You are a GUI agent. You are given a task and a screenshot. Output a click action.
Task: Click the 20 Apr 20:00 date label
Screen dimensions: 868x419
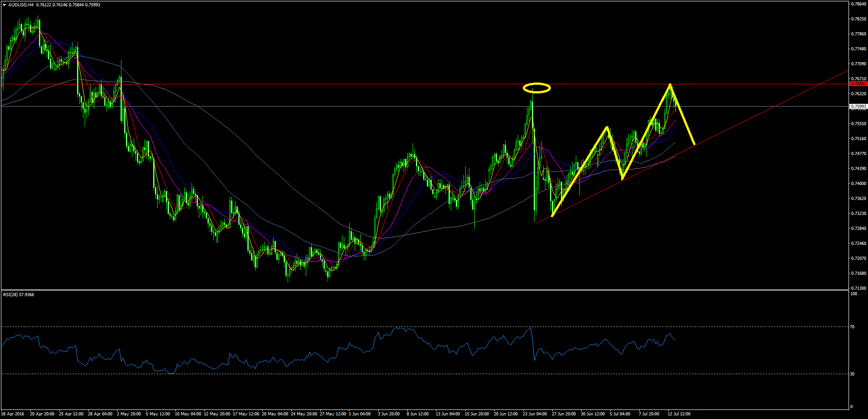[x=42, y=414]
